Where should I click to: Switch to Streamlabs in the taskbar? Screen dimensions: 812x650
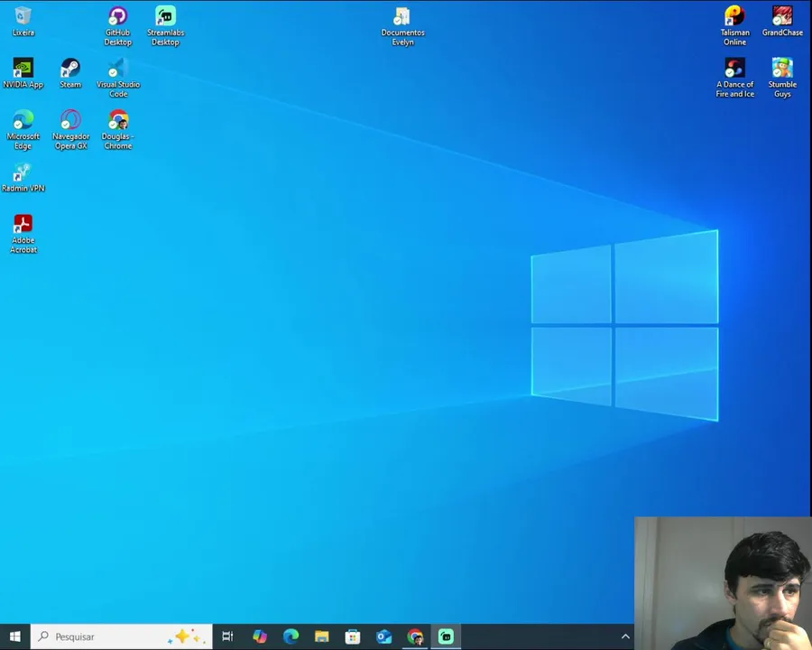tap(446, 636)
